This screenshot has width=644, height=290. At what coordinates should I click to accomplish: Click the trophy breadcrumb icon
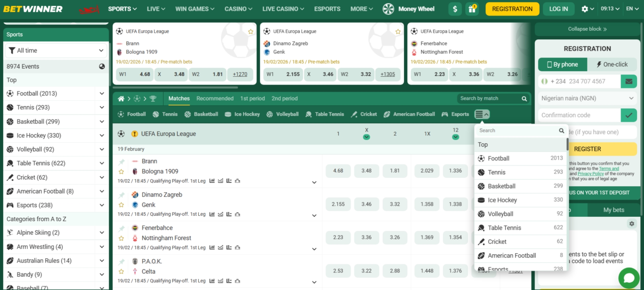click(153, 99)
